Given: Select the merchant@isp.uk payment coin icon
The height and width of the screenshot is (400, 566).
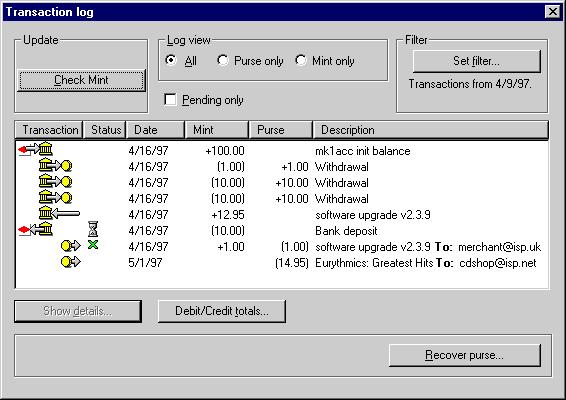Looking at the screenshot, I should [x=71, y=246].
